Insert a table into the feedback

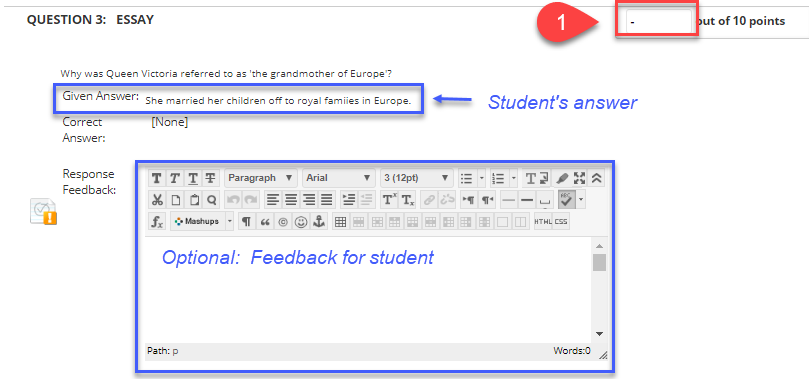point(340,221)
